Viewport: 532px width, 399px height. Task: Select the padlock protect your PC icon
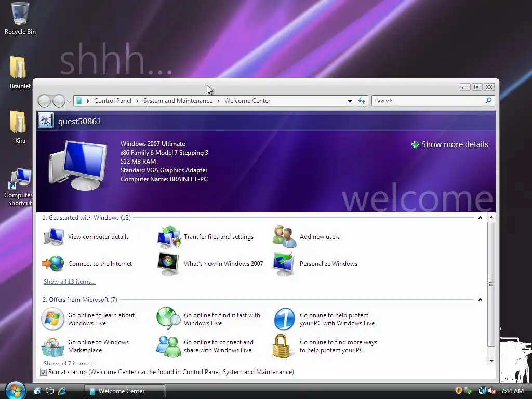tap(281, 346)
